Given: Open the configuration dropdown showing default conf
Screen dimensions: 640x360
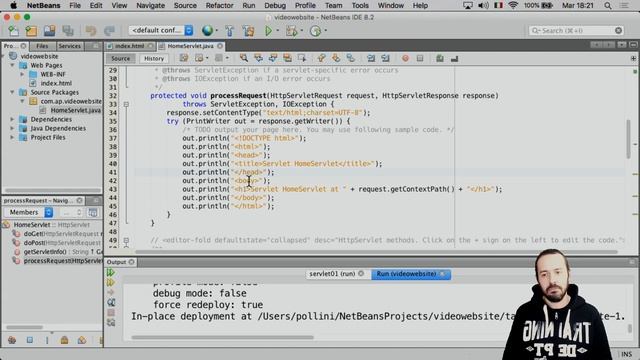Looking at the screenshot, I should point(161,30).
